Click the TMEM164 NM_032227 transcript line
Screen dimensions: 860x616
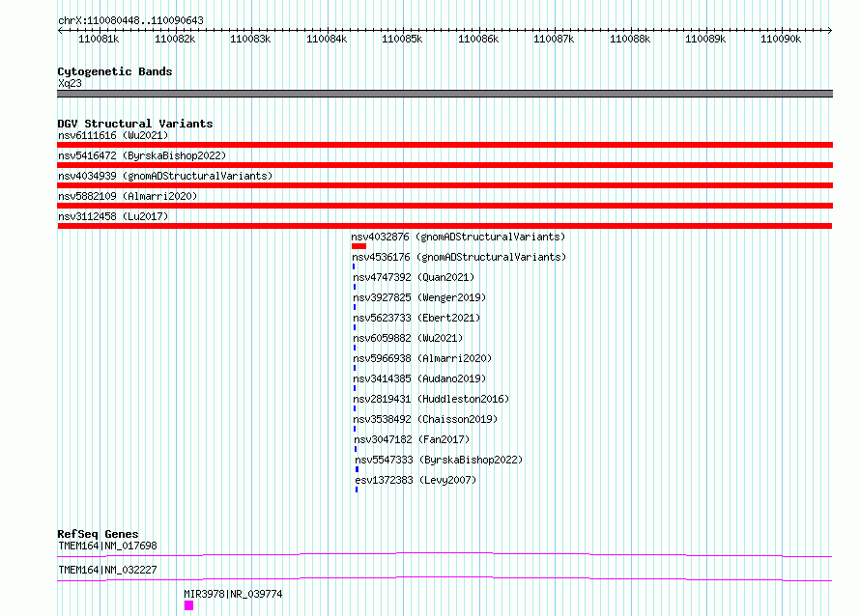point(444,578)
